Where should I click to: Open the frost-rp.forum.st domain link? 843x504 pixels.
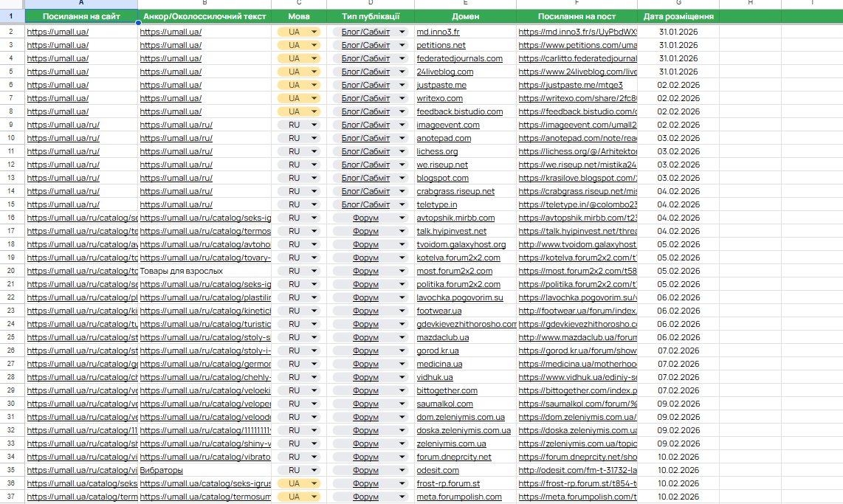pos(448,483)
